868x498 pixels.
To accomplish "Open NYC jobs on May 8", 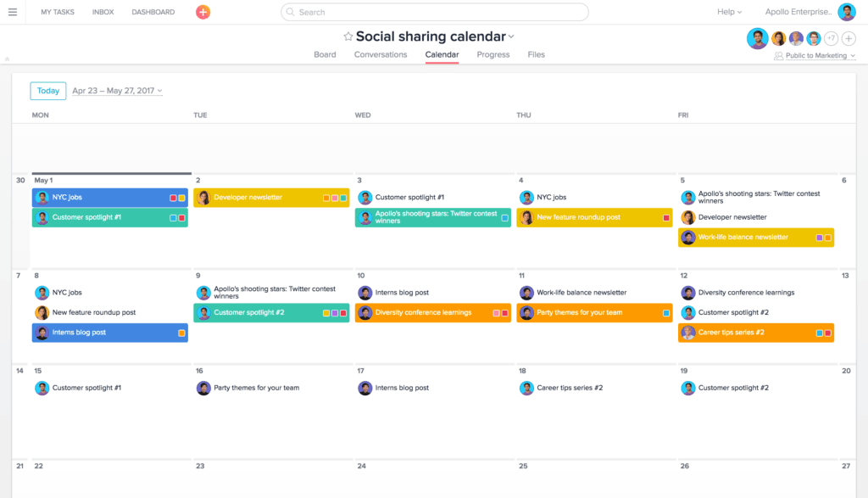I will pyautogui.click(x=110, y=293).
